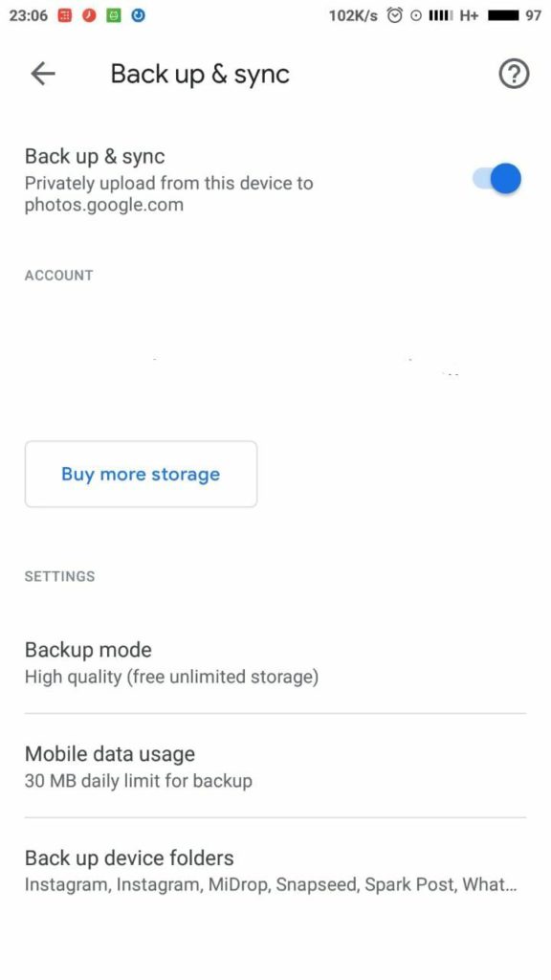Image resolution: width=551 pixels, height=980 pixels.
Task: Open the help question mark icon
Action: pos(514,75)
